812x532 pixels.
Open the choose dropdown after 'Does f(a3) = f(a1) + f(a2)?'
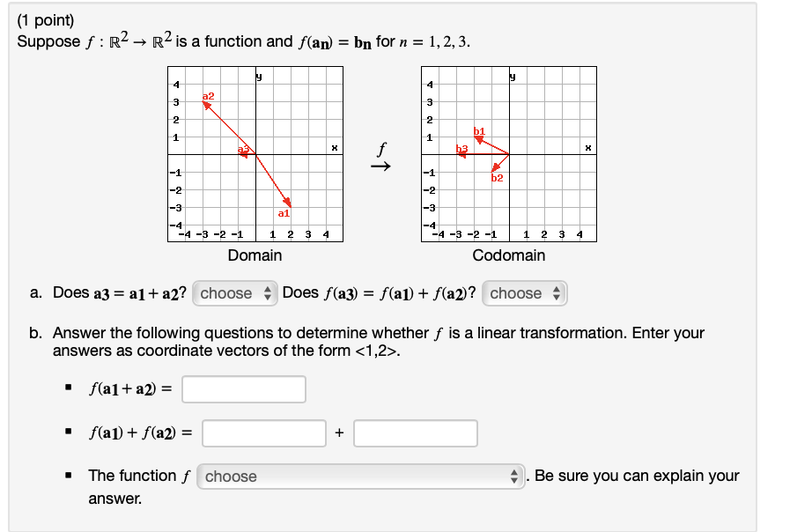click(x=524, y=293)
